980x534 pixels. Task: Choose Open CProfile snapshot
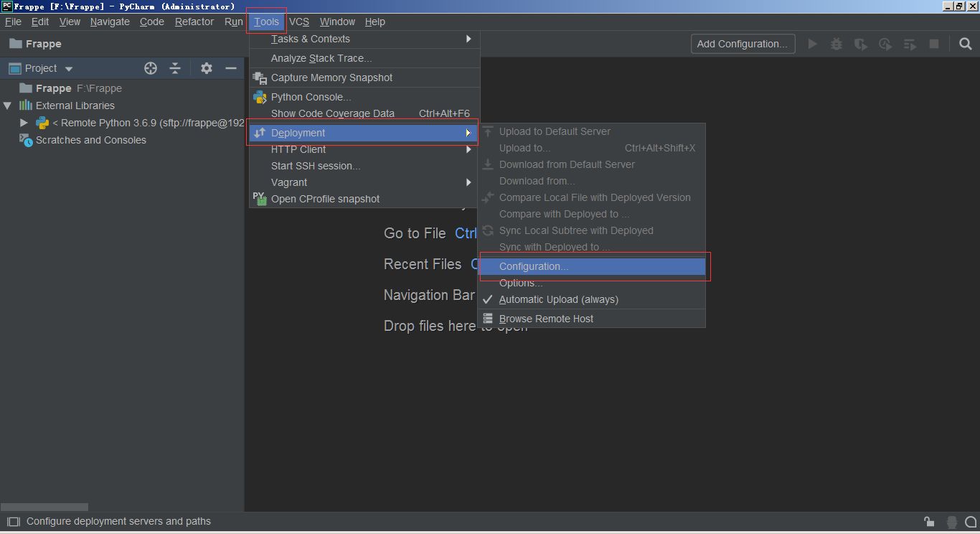pos(364,199)
